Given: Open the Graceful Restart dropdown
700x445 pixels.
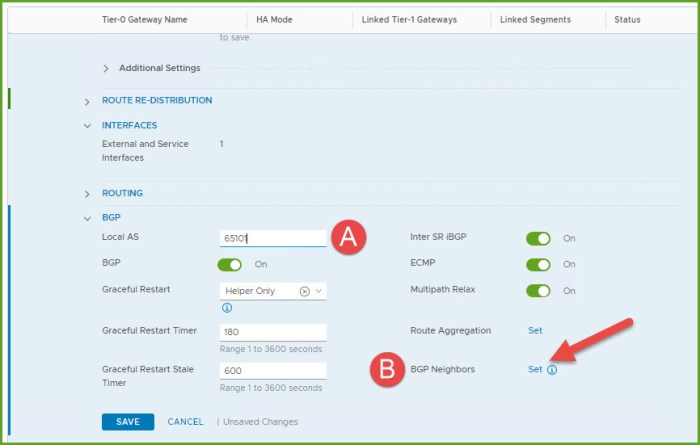Looking at the screenshot, I should click(x=319, y=291).
